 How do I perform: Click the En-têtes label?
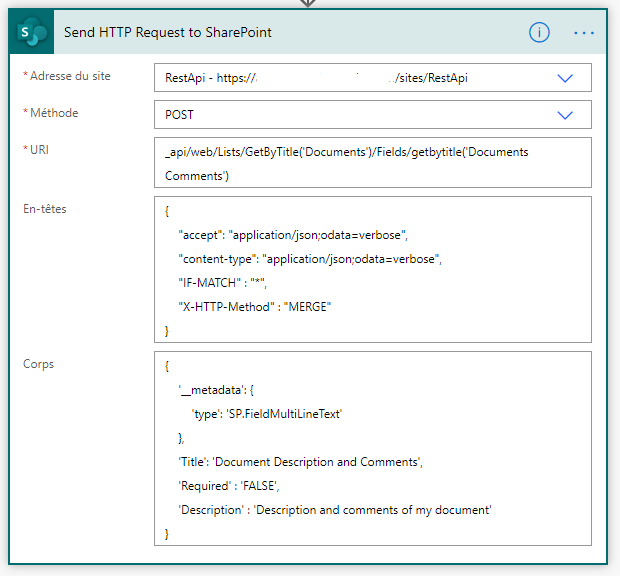point(45,209)
